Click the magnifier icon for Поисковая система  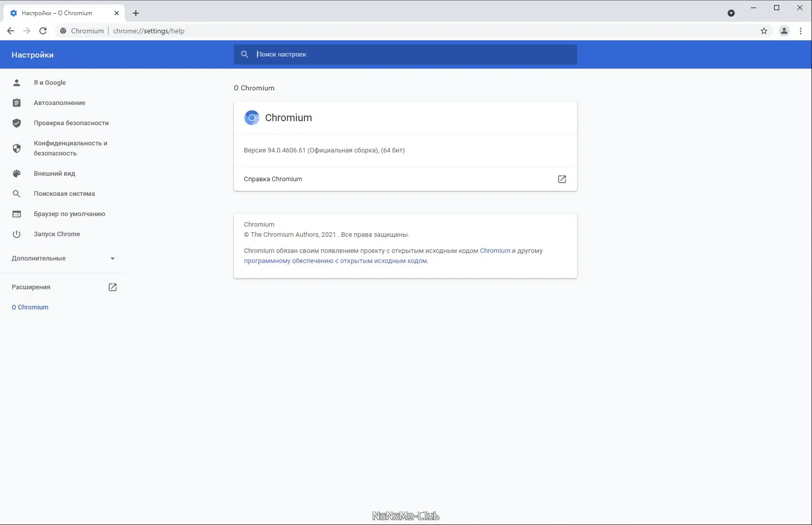click(17, 194)
